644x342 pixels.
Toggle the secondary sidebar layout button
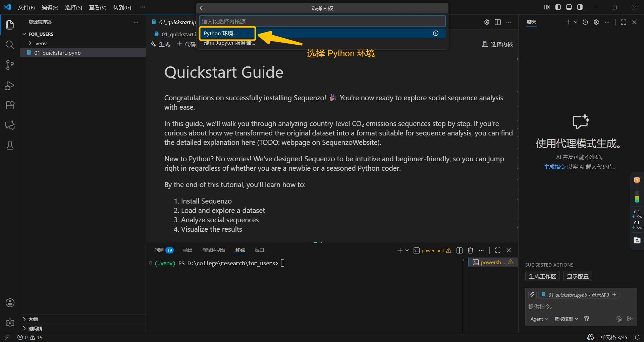pyautogui.click(x=580, y=7)
